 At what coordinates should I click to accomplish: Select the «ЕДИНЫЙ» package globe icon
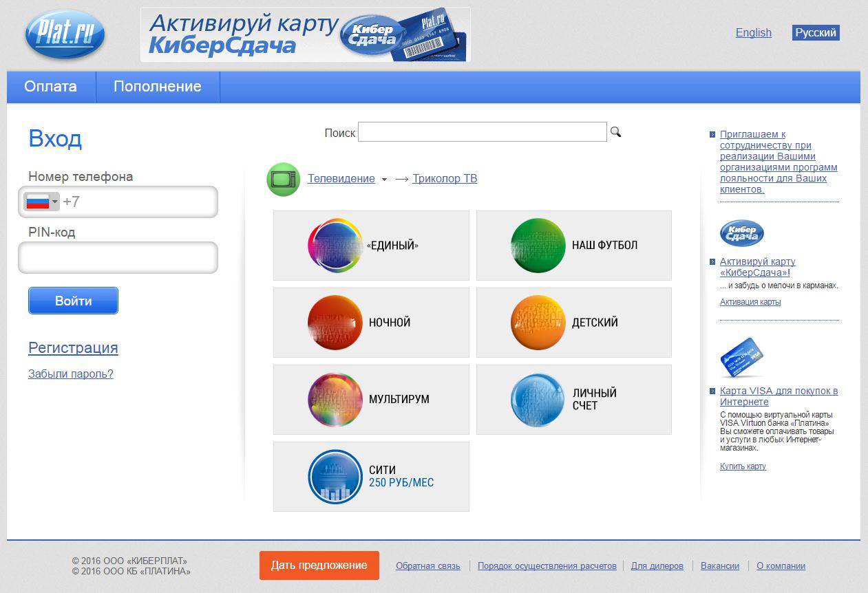point(335,246)
